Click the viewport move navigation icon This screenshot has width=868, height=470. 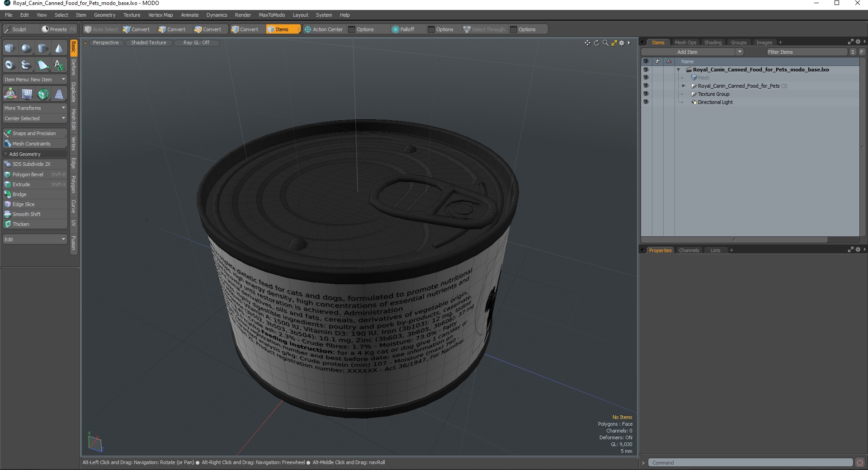pyautogui.click(x=587, y=43)
